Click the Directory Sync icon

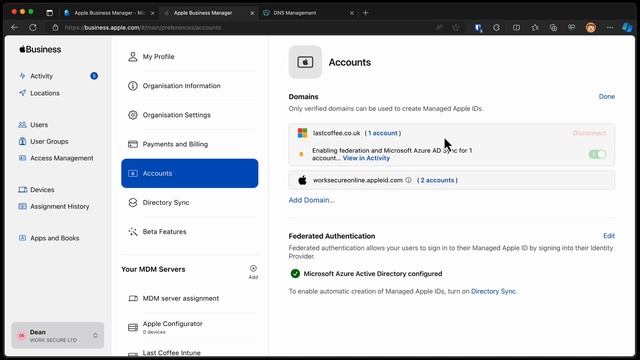pyautogui.click(x=133, y=202)
